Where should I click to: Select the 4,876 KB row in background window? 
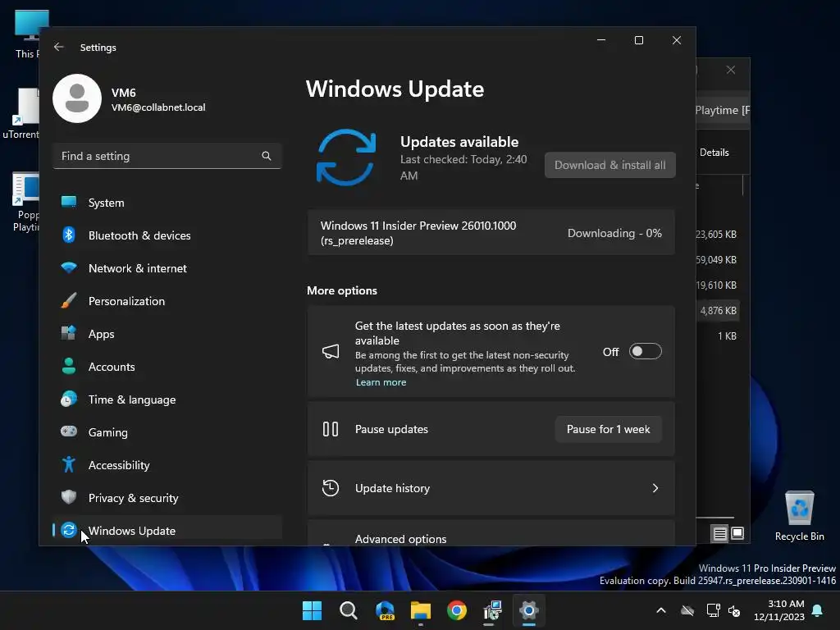point(719,311)
